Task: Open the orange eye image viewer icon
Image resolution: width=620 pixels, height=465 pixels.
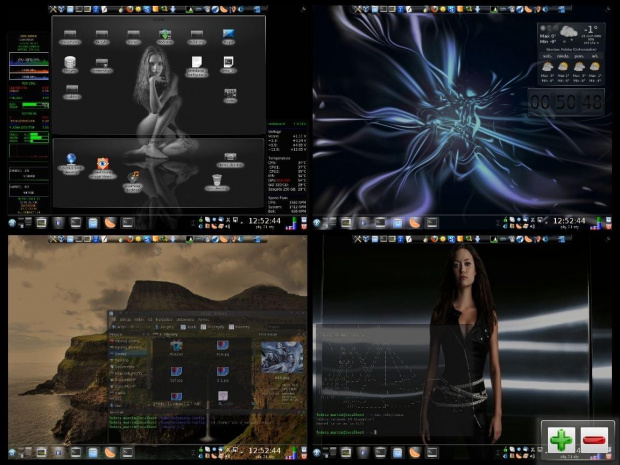Action: (x=102, y=168)
